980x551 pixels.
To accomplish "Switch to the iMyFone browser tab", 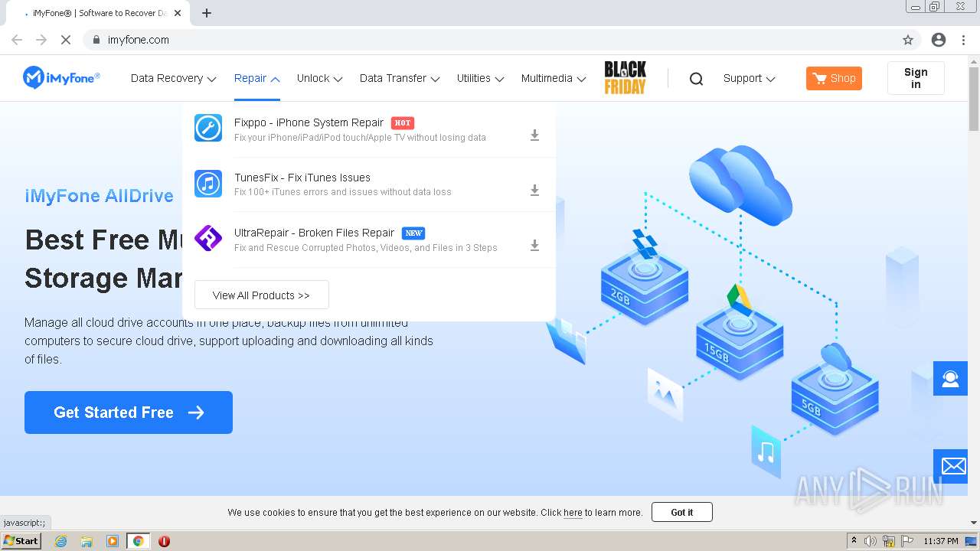I will (98, 13).
